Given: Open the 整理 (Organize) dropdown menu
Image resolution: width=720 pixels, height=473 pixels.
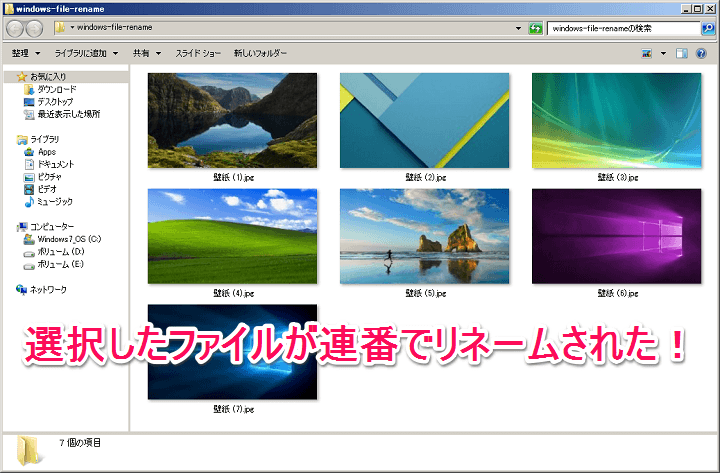Looking at the screenshot, I should (26, 53).
